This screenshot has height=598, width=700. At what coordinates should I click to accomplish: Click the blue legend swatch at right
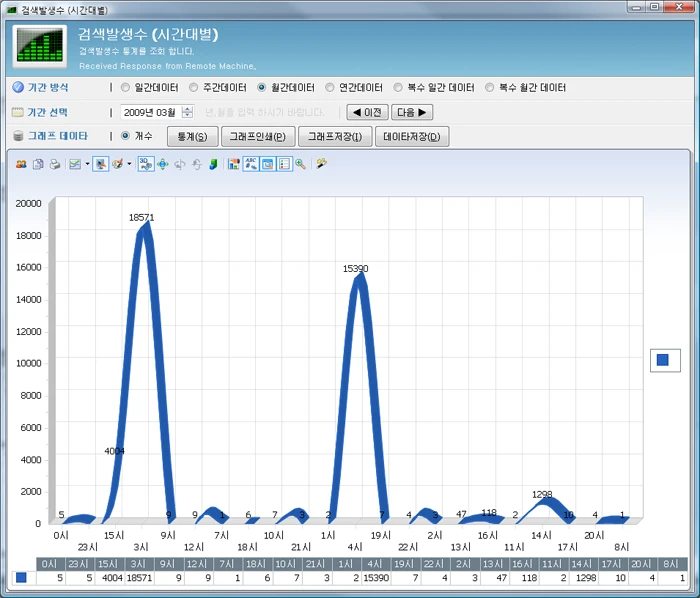point(663,360)
